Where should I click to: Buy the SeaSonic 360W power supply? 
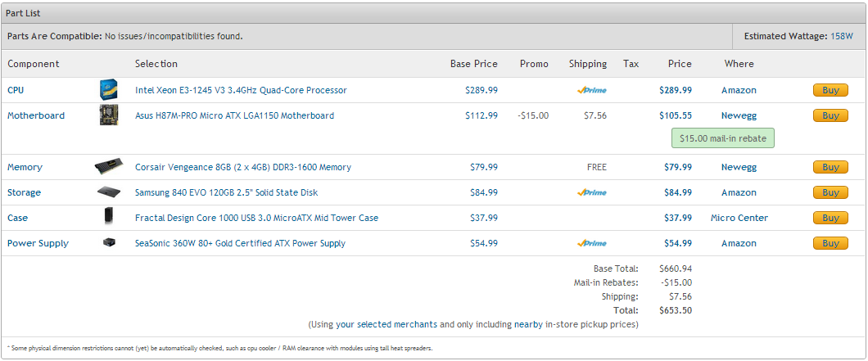pos(830,244)
